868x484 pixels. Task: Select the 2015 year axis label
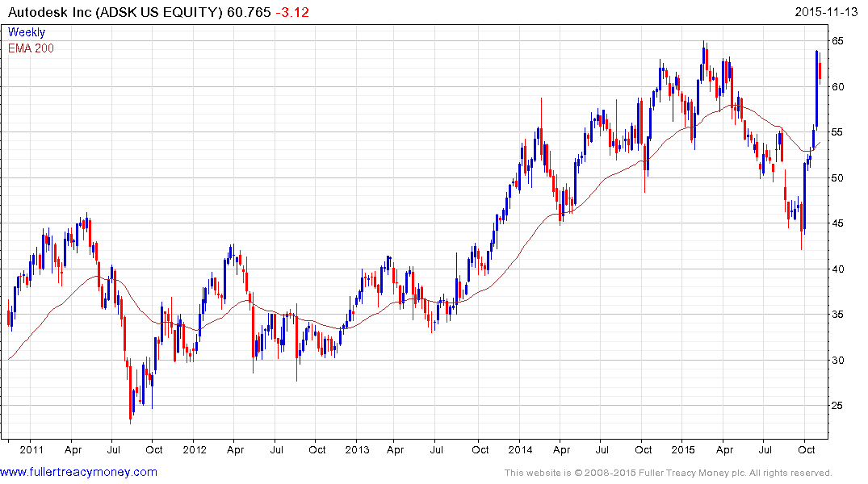[683, 449]
